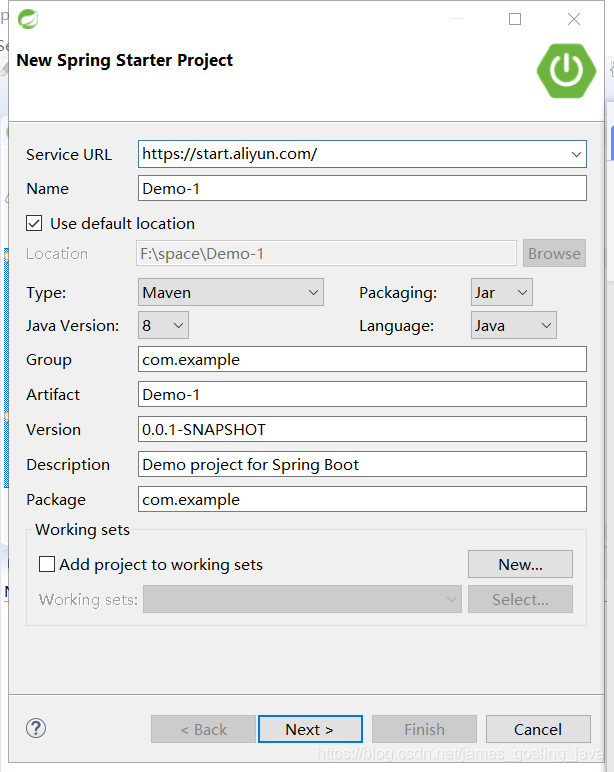The image size is (614, 772).
Task: Click the green Spring Boot power logo
Action: (566, 71)
